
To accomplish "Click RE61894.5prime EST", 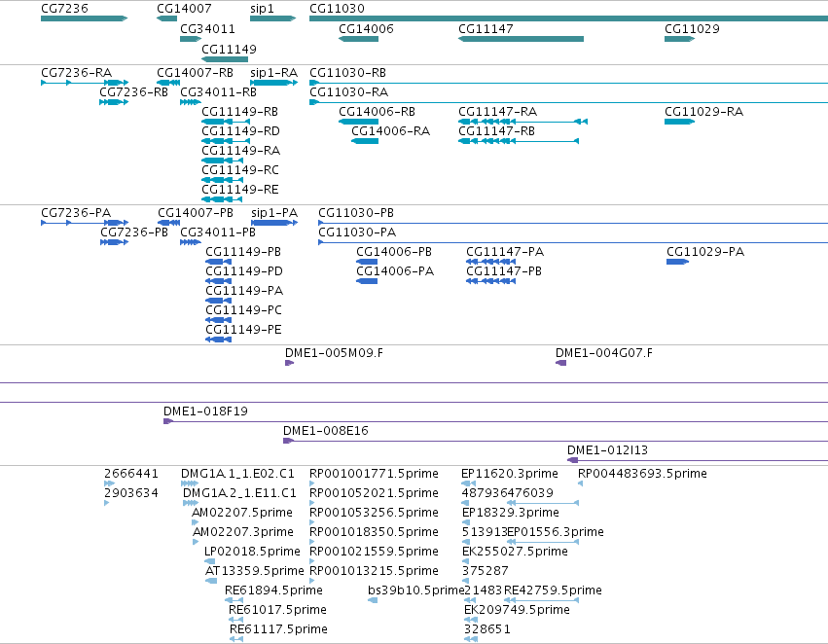I will click(234, 600).
